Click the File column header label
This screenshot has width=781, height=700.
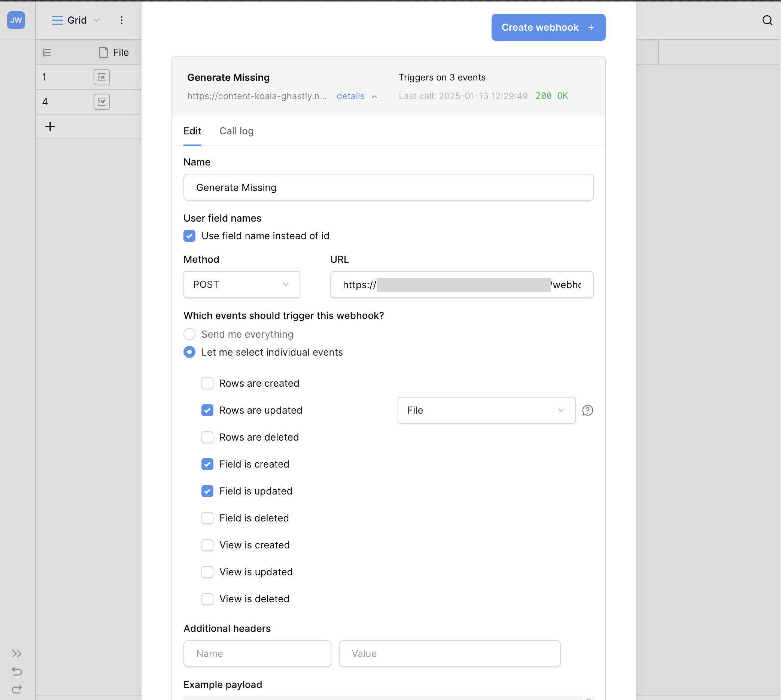[x=121, y=52]
